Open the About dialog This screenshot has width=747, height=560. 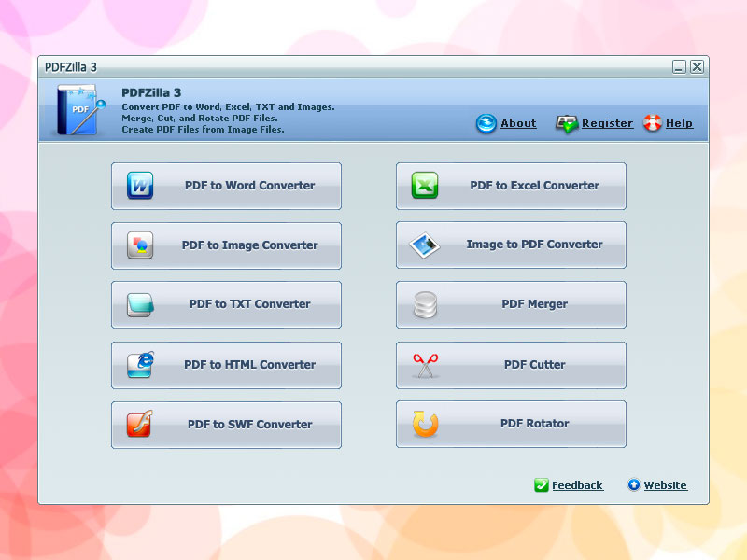pos(517,123)
